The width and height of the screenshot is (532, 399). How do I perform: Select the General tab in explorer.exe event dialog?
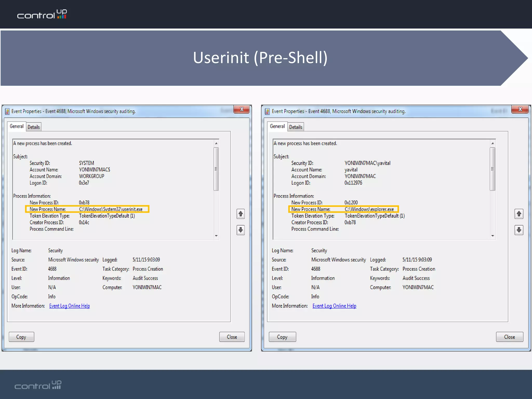277,126
